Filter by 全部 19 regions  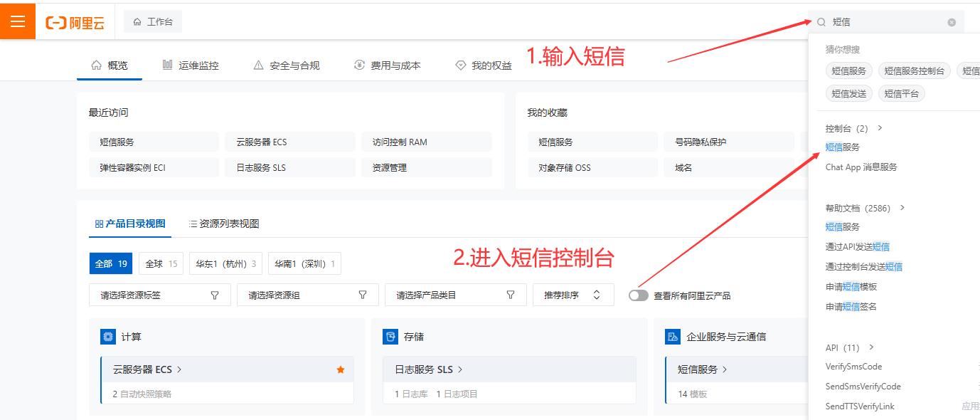click(x=111, y=263)
